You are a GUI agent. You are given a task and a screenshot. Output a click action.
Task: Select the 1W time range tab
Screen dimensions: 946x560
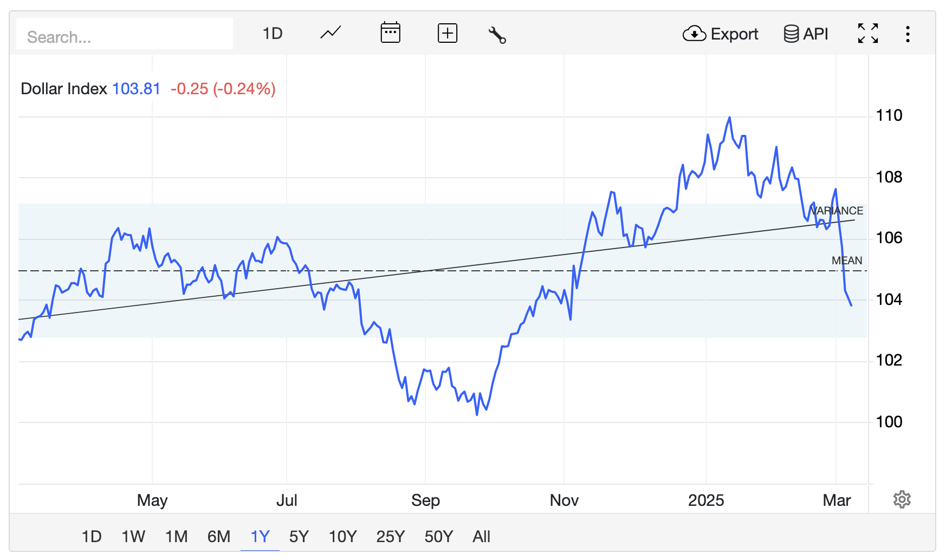[x=133, y=537]
